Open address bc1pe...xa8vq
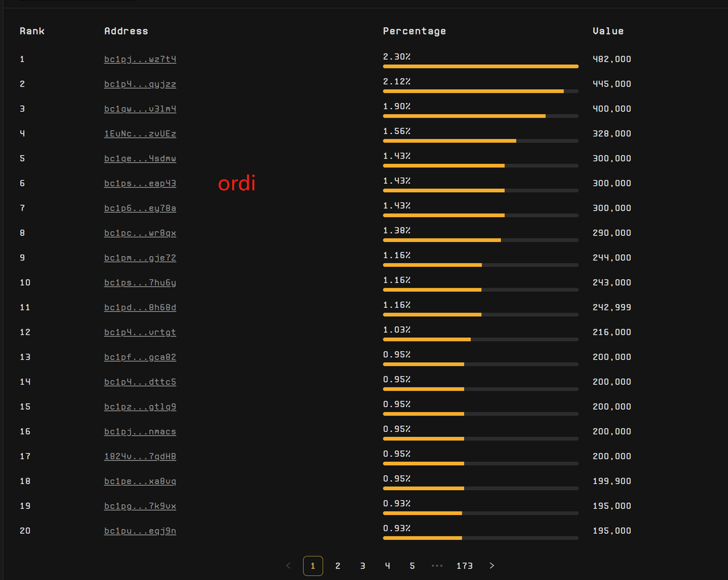 (140, 482)
